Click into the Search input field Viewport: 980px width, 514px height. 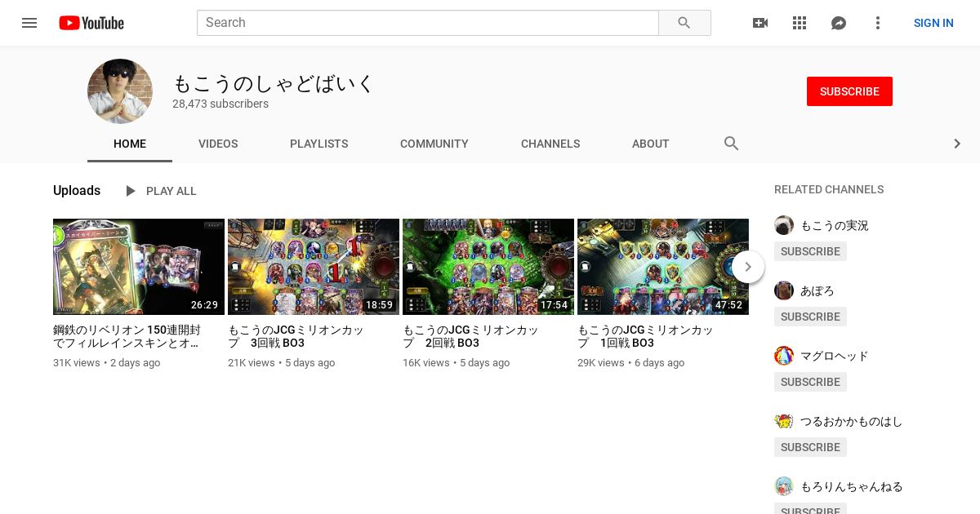pos(427,23)
